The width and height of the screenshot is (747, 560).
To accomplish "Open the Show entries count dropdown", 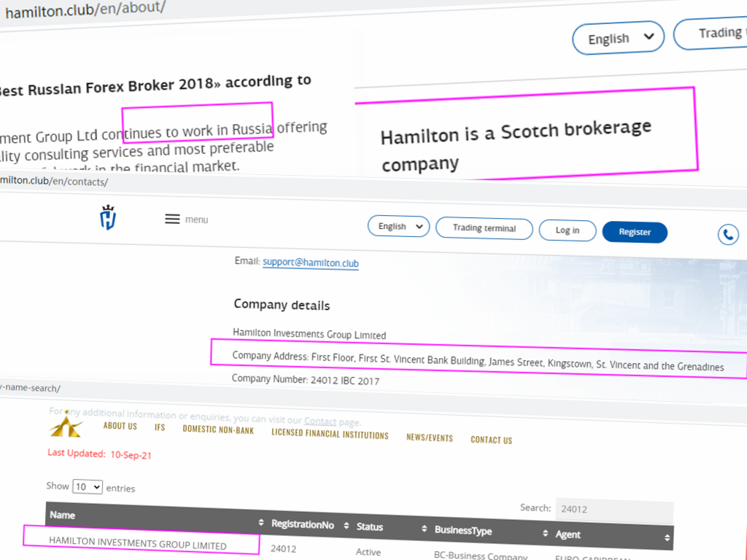I will (88, 486).
